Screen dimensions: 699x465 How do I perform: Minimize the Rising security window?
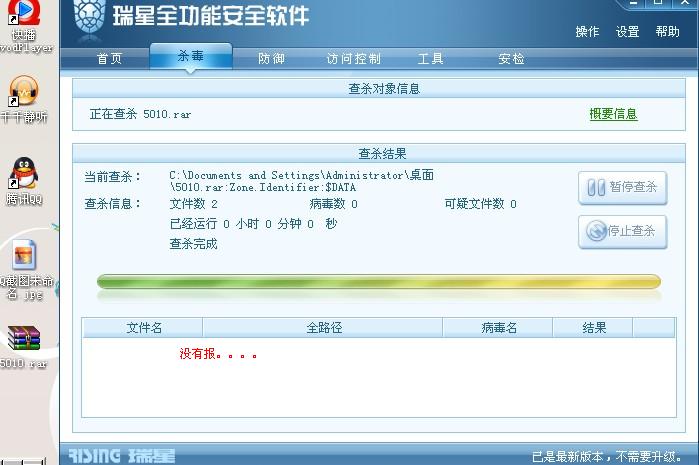[634, 3]
